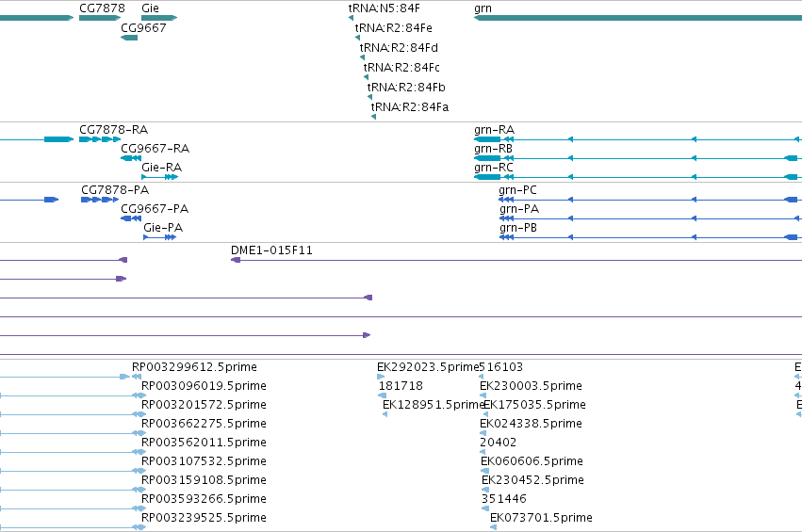Click the EK073701.5prime EST arrowhead
The image size is (802, 532).
(x=493, y=527)
